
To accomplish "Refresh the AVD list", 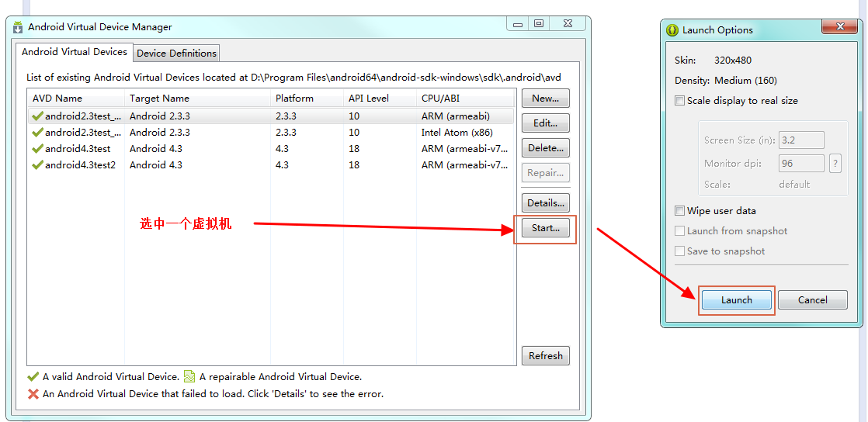I will (x=545, y=355).
